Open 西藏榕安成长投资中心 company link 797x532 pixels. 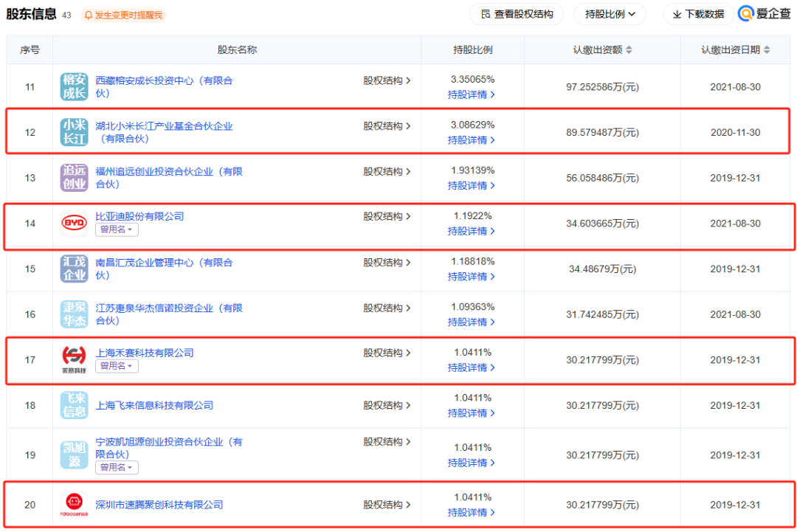coord(164,86)
